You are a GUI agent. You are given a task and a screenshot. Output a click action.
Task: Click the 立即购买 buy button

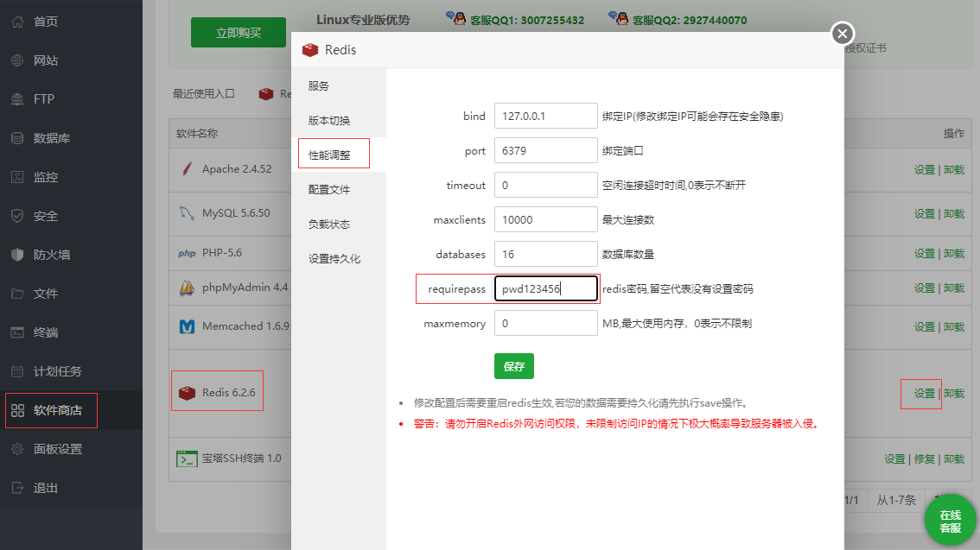(239, 33)
